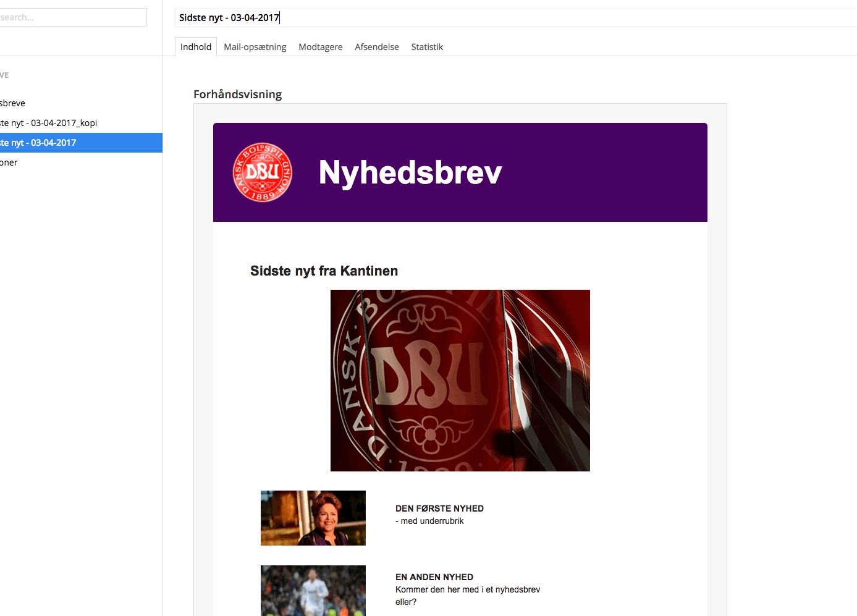Click the smiling woman news thumbnail

tap(313, 518)
